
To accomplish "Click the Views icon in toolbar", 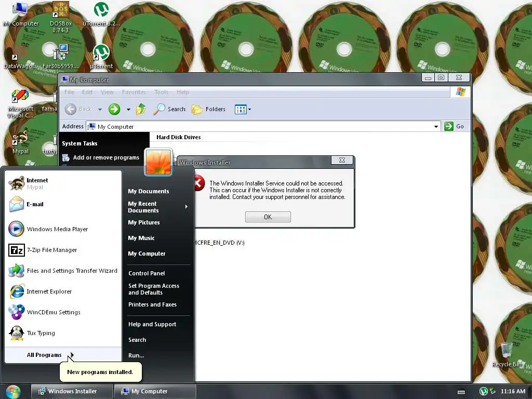I will (x=241, y=109).
